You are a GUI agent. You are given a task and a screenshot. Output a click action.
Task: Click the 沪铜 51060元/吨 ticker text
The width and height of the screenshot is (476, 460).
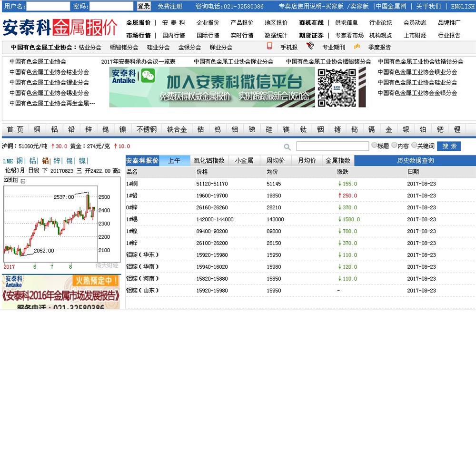tap(25, 146)
